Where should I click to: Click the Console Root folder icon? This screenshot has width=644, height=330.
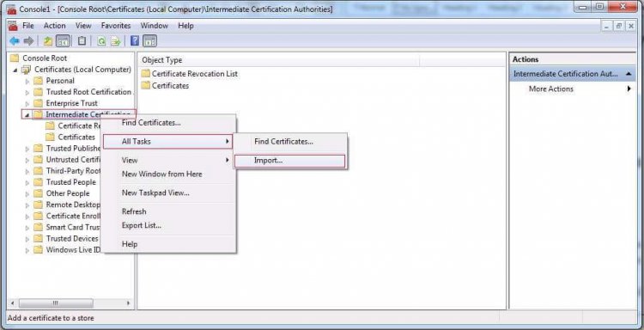15,58
